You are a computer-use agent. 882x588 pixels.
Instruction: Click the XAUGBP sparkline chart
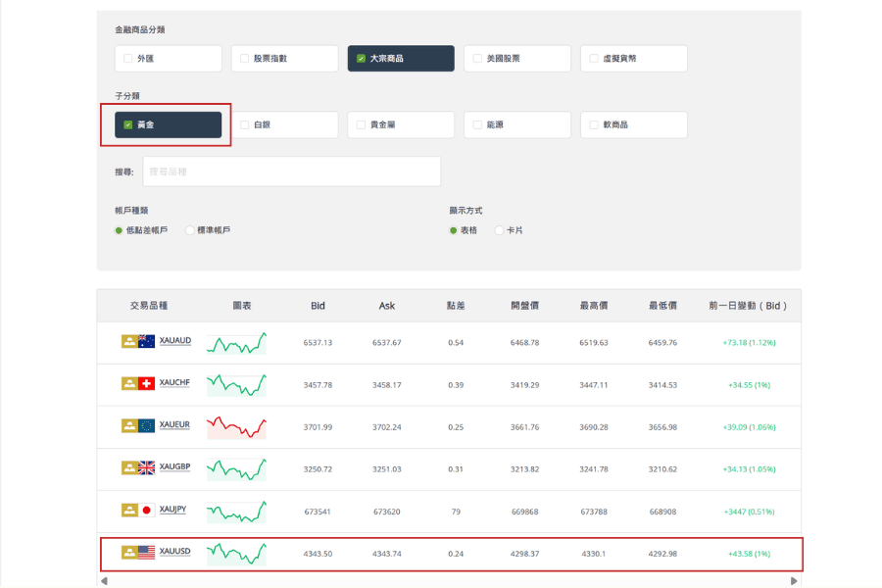click(237, 468)
